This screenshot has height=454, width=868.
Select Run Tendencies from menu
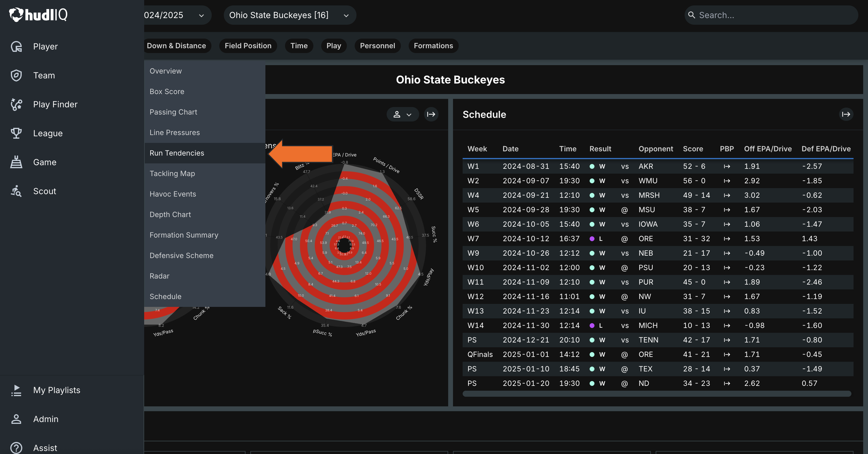[205, 153]
